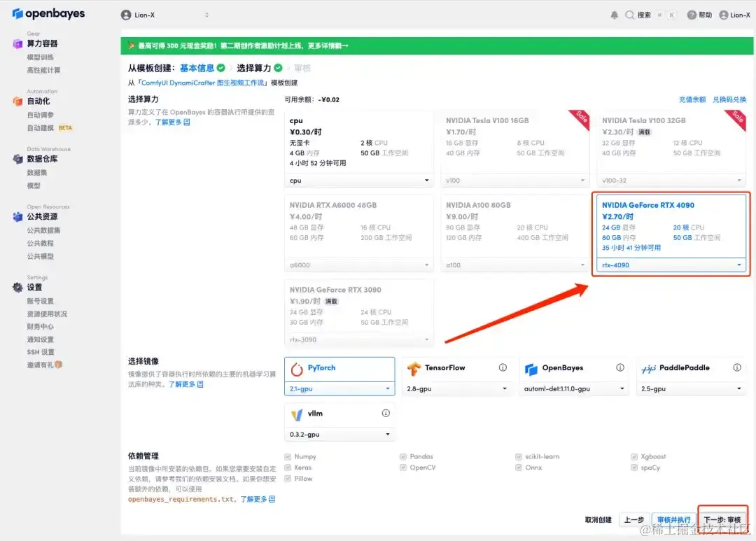Click the green promotion banner

pyautogui.click(x=437, y=45)
